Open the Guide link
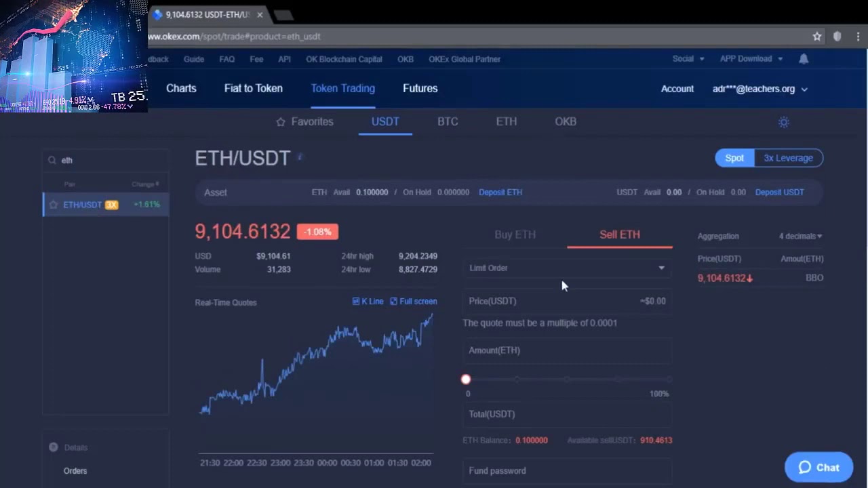This screenshot has height=488, width=868. click(x=194, y=59)
